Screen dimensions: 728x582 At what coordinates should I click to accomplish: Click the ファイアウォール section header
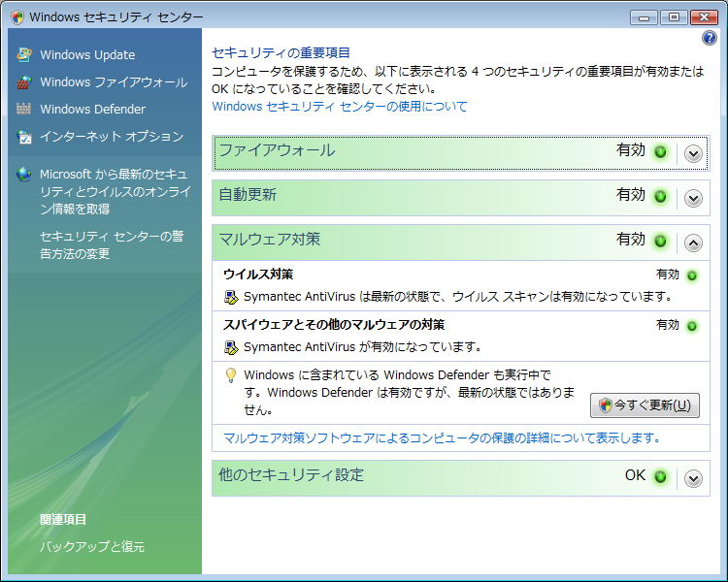coord(461,153)
